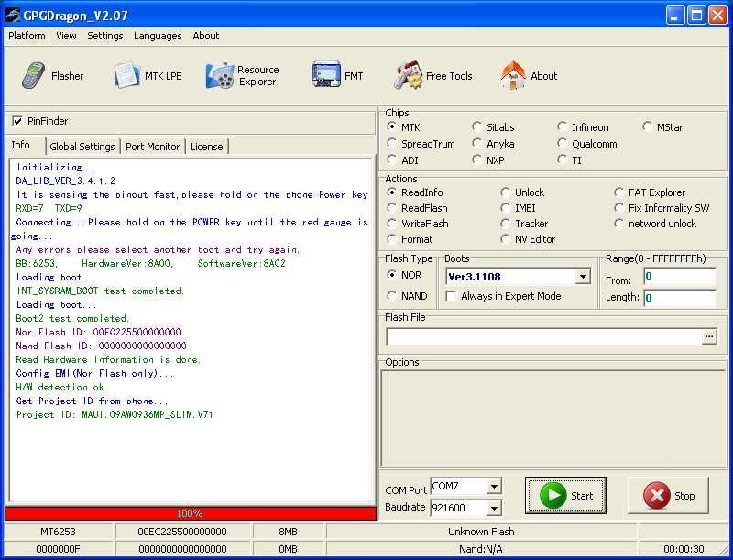Open the Port Monitor tab
This screenshot has width=733, height=560.
coord(152,147)
